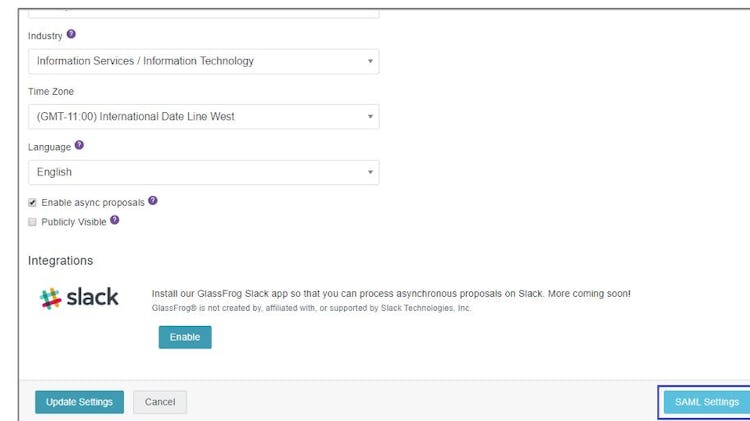Click the help icon beside Language
The width and height of the screenshot is (750, 421).
click(79, 145)
